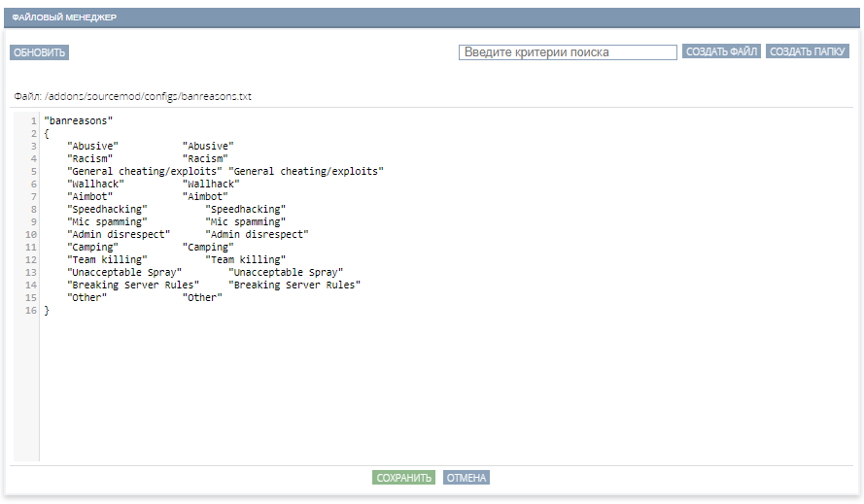
Task: Click the "Unacceptable Spray" key
Action: (124, 273)
